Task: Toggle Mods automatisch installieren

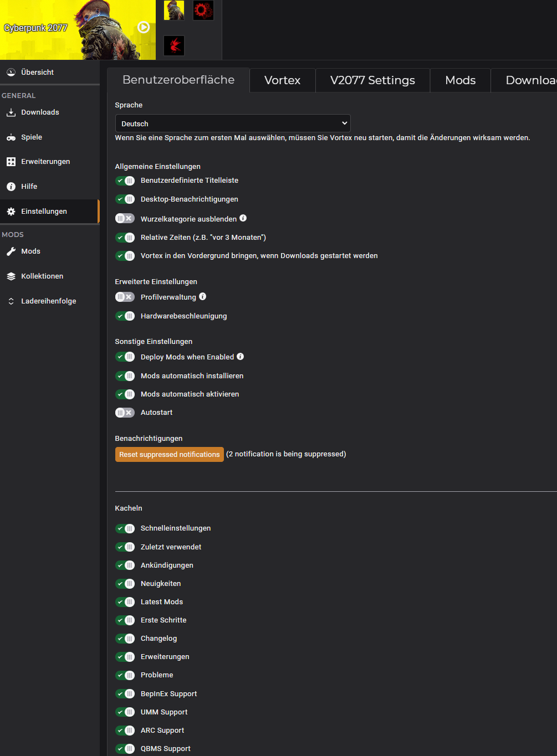Action: [125, 376]
